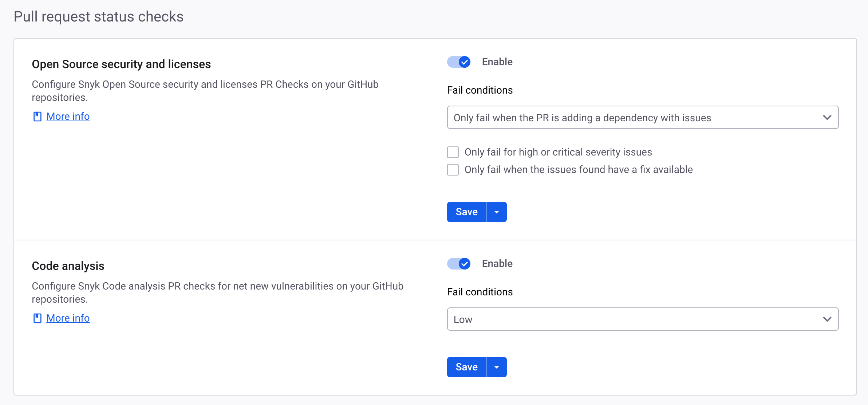Click chevron icon in Low severity dropdown
Viewport: 868px width, 405px height.
[x=827, y=319]
